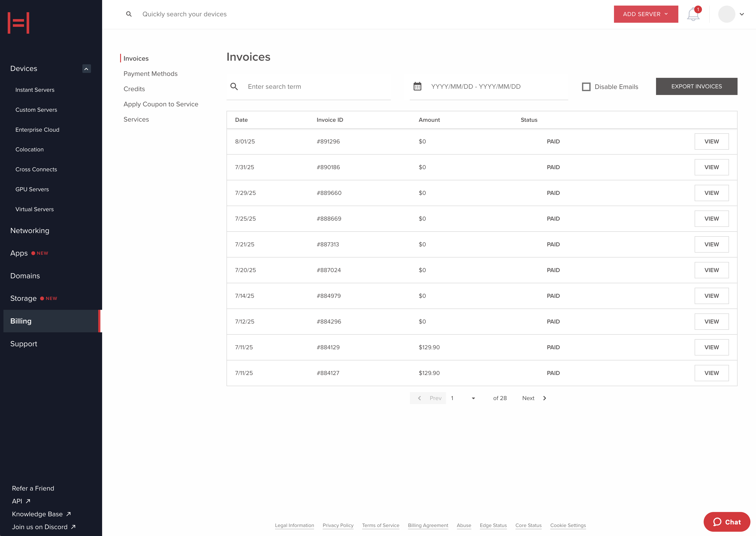Open the Add Server dropdown

coord(646,14)
